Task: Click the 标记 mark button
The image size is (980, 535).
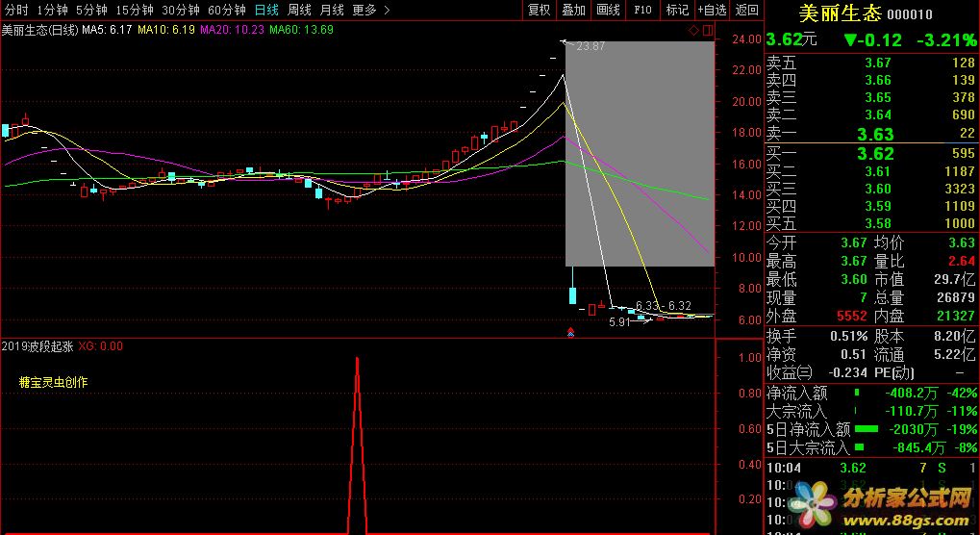Action: click(677, 10)
